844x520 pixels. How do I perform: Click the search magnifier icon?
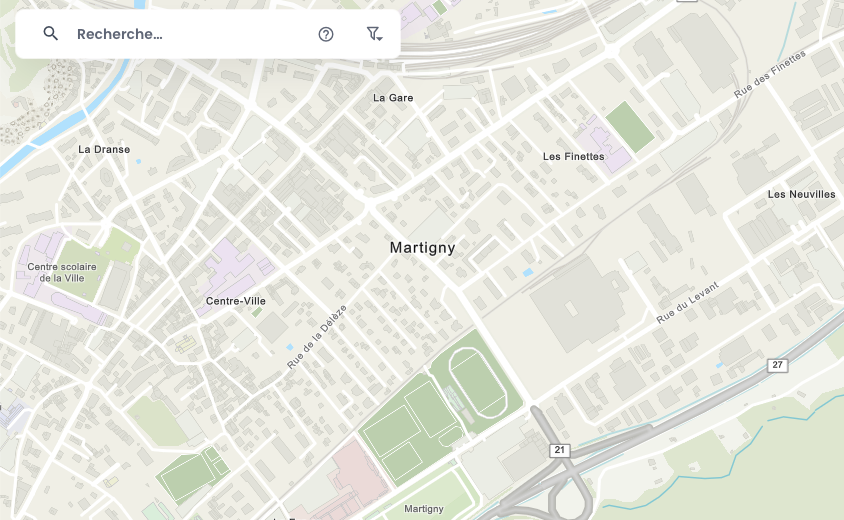(x=51, y=33)
